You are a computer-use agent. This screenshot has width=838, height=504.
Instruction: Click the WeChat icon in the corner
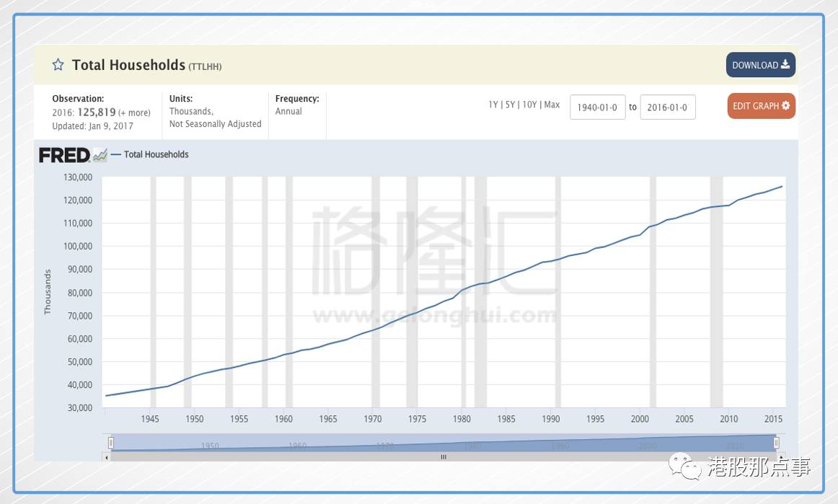click(x=685, y=466)
